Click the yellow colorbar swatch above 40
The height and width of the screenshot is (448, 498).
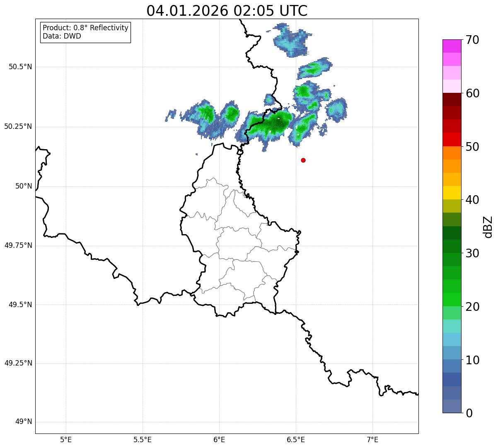(452, 193)
